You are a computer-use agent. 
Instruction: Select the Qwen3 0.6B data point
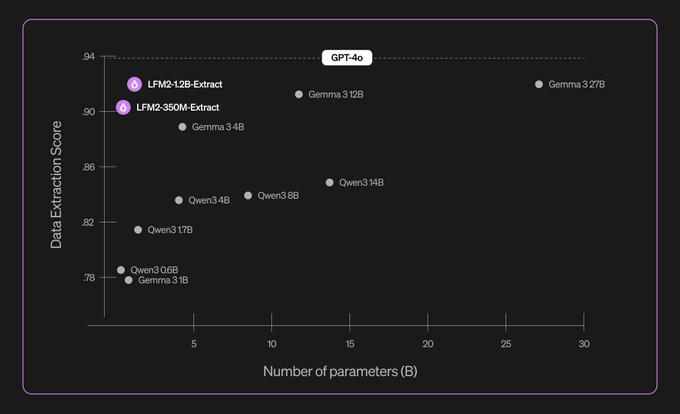tap(121, 270)
